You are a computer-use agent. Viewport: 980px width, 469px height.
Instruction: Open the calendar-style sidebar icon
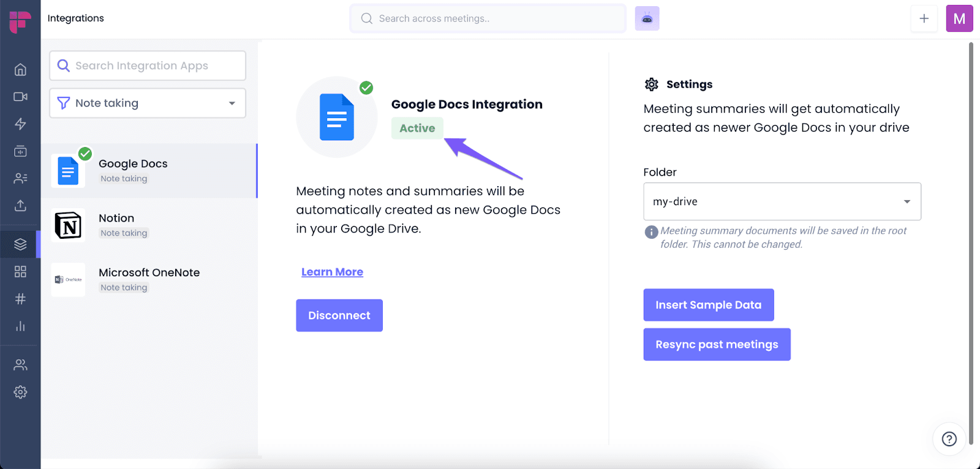pos(20,151)
